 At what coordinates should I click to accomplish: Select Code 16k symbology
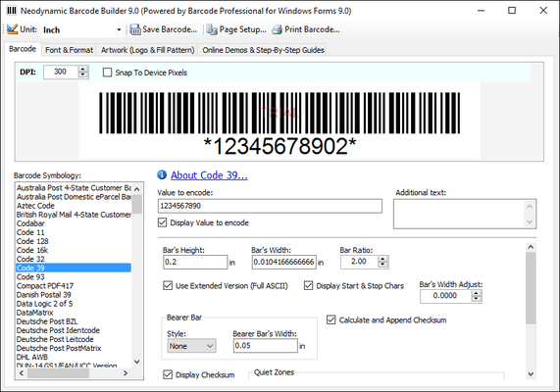point(74,250)
